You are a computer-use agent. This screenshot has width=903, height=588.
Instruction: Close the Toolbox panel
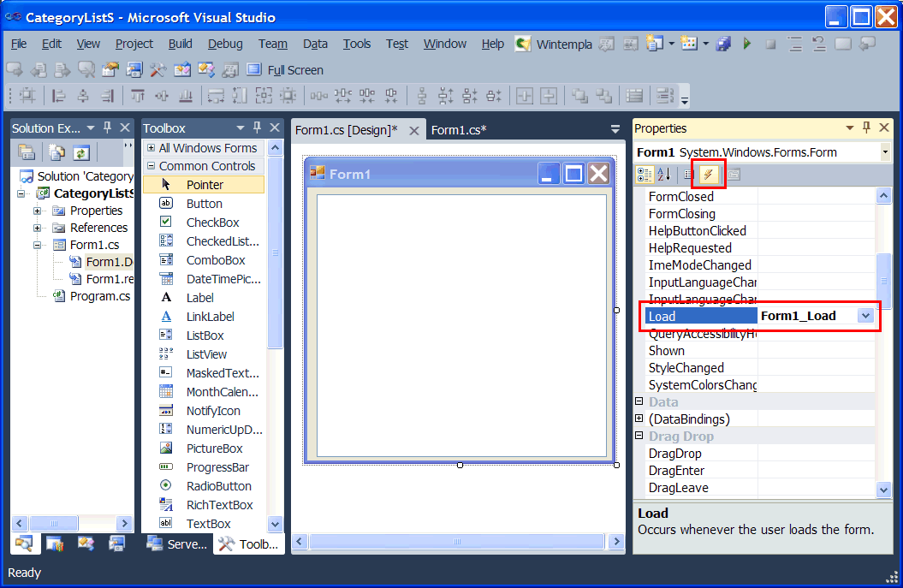pyautogui.click(x=275, y=128)
